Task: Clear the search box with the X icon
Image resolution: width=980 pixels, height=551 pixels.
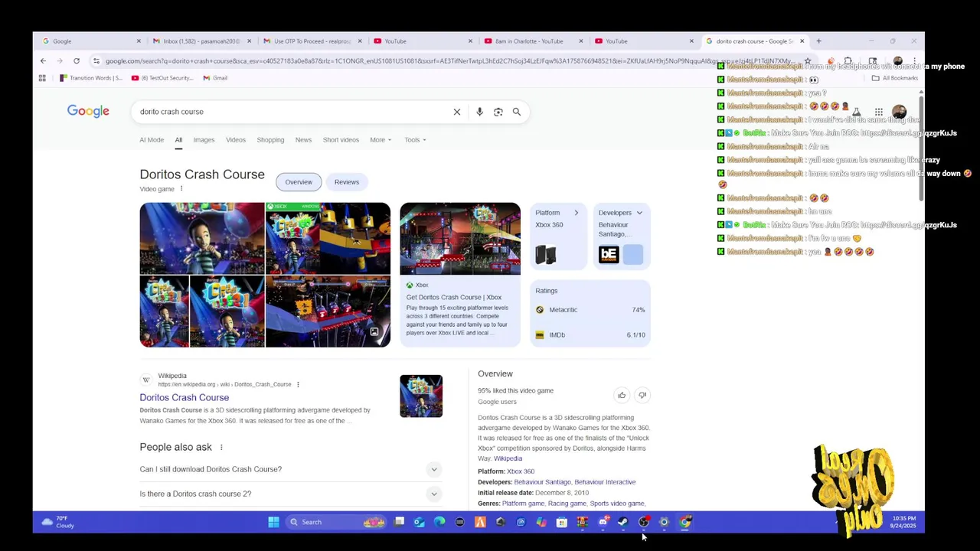Action: coord(457,112)
